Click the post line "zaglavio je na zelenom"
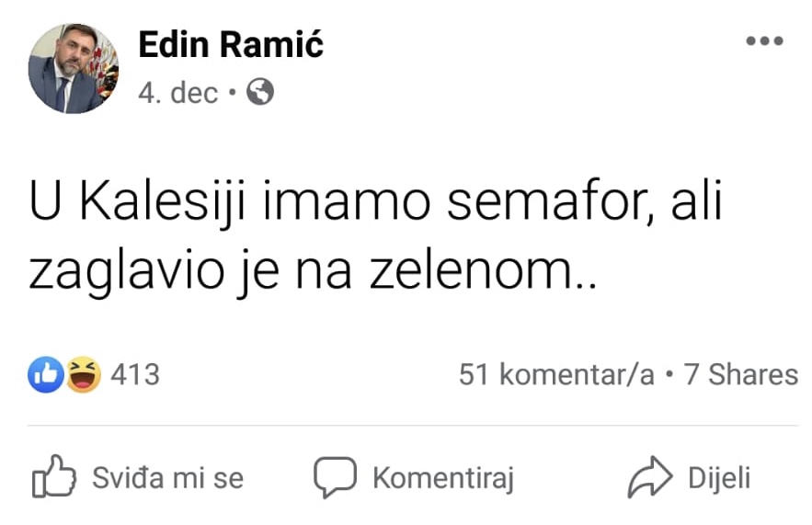This screenshot has width=812, height=525. tap(313, 273)
